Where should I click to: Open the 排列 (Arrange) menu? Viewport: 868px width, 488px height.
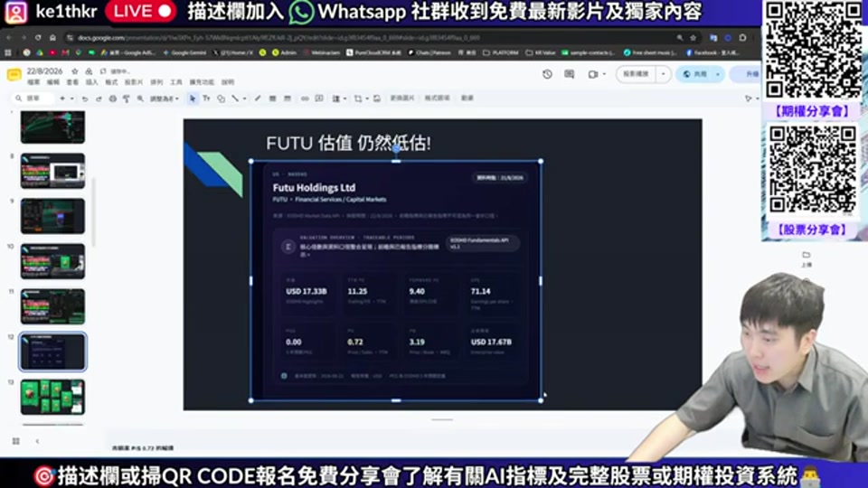click(x=156, y=82)
